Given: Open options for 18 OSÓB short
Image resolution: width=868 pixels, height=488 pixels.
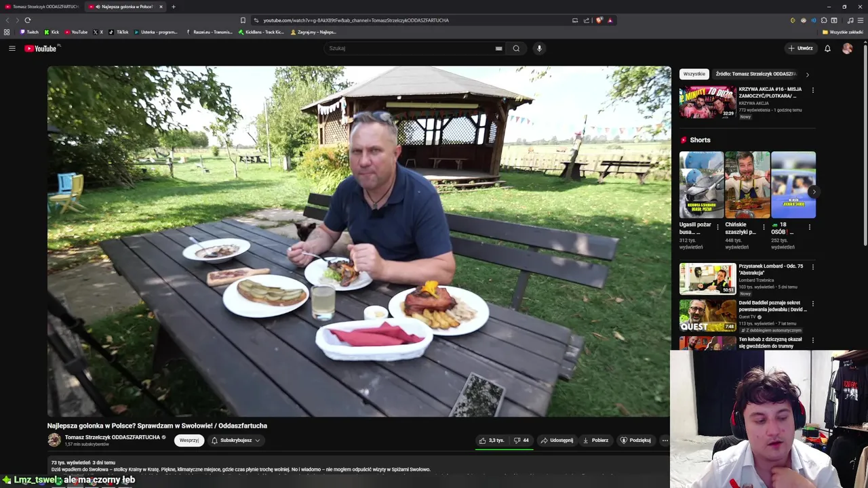Looking at the screenshot, I should click(x=809, y=227).
